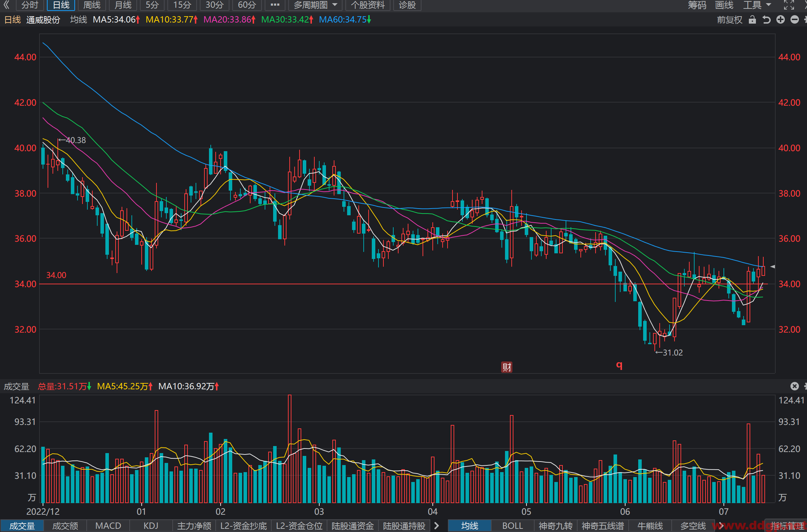The image size is (807, 532).
Task: Click the undo arrow icon
Action: pos(766,20)
